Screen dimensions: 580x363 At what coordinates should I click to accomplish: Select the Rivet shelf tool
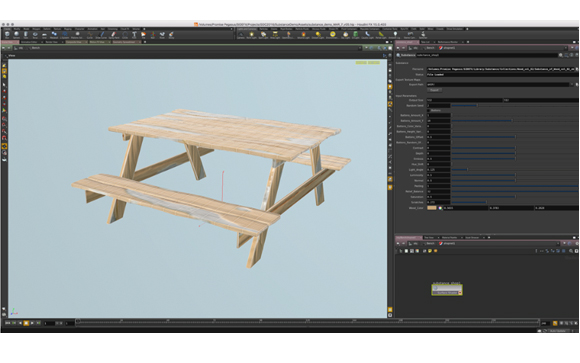click(162, 34)
